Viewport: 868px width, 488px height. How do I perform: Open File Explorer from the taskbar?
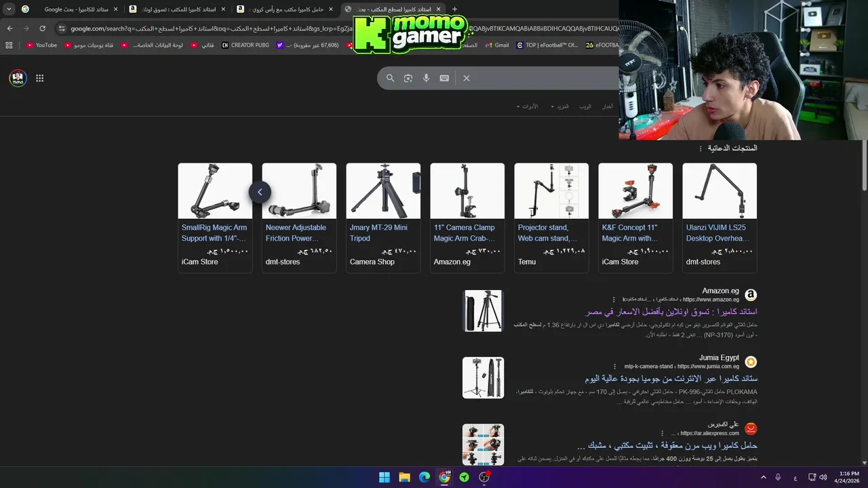coord(404,477)
